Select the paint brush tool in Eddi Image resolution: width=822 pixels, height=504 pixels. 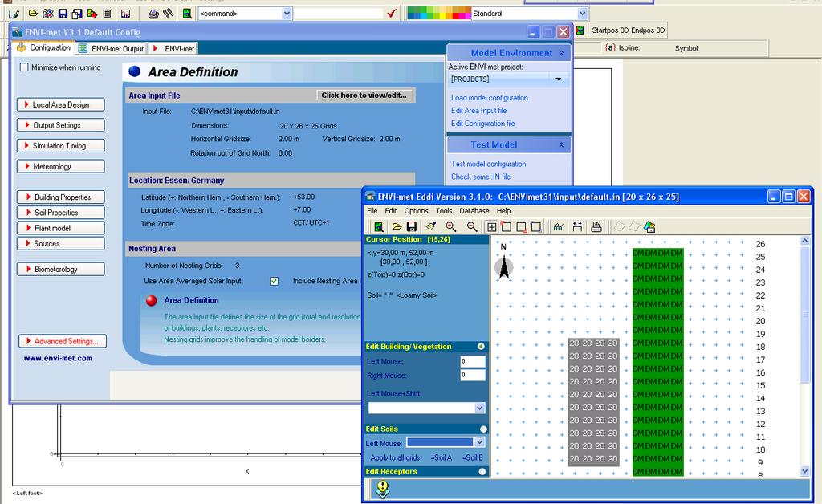click(431, 227)
